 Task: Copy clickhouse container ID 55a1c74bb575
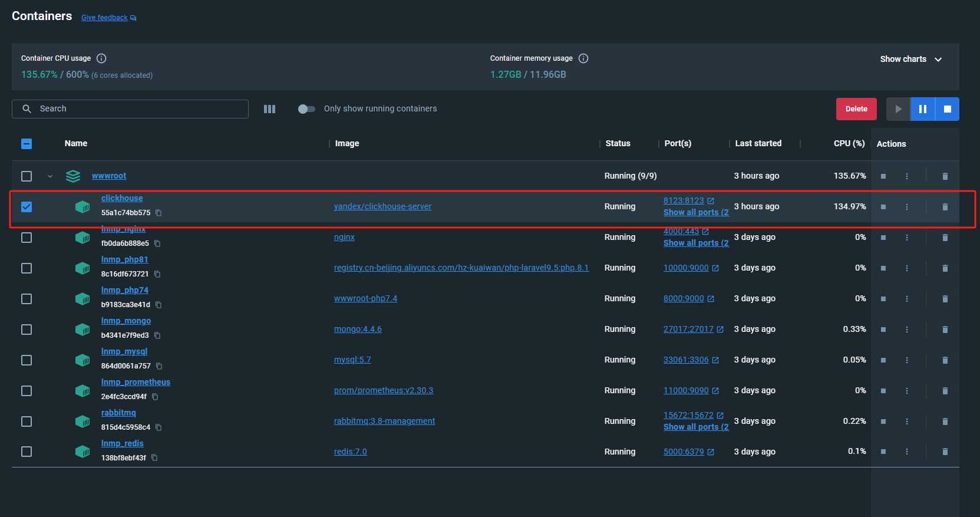[159, 213]
